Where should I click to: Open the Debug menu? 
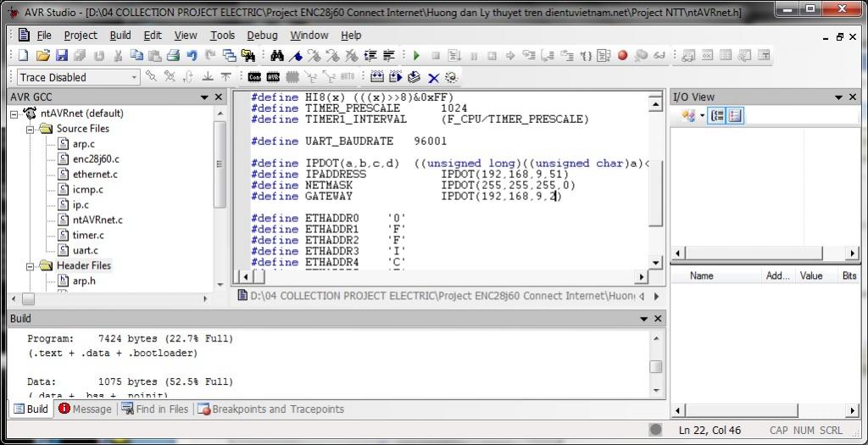click(262, 36)
